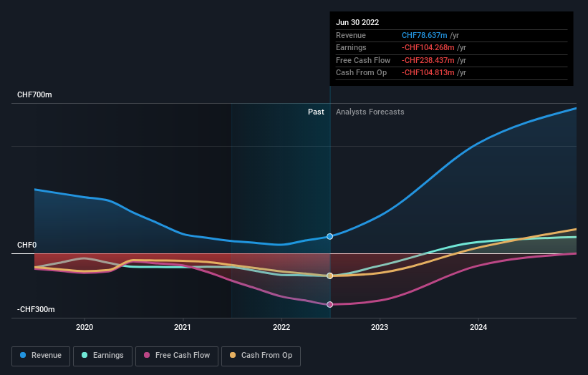
Task: Click the Past label on chart
Action: pos(316,112)
